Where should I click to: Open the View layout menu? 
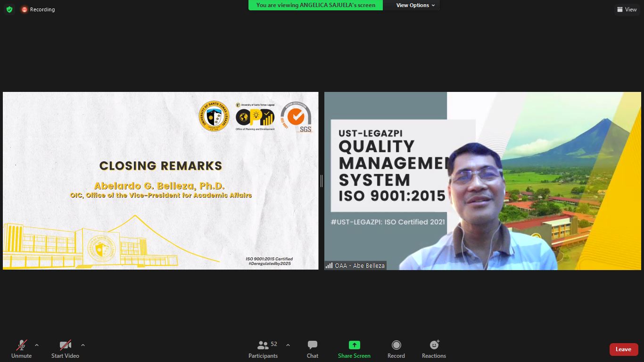point(627,9)
